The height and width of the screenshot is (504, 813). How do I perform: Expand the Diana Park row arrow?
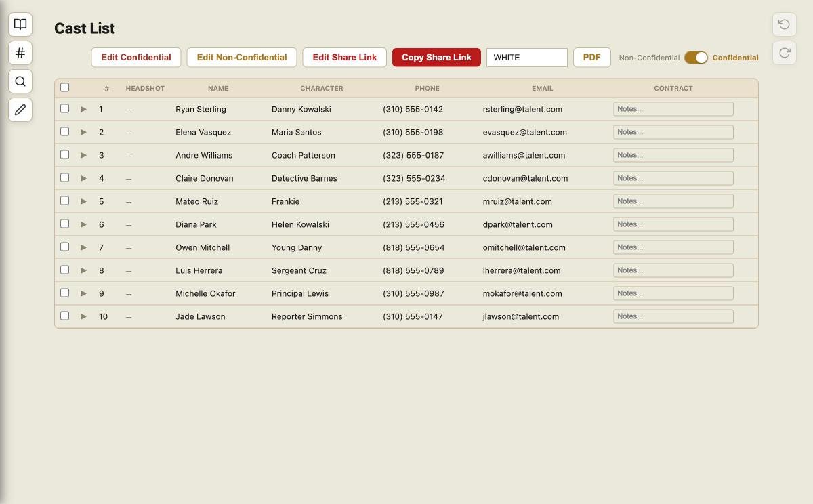pyautogui.click(x=83, y=224)
